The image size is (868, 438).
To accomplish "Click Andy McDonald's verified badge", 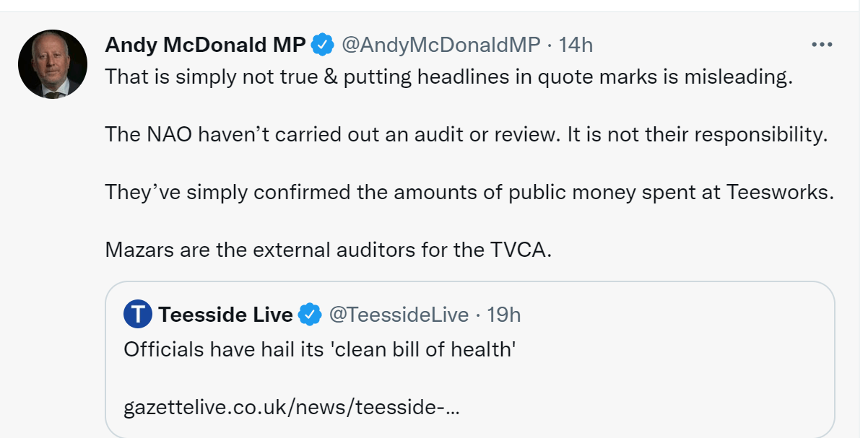I will point(322,45).
